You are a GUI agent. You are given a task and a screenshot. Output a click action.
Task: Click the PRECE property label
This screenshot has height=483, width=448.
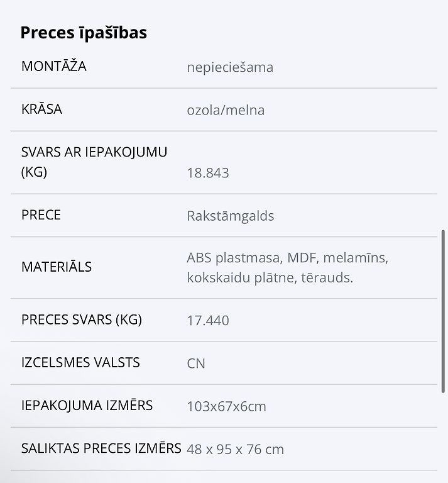pyautogui.click(x=41, y=214)
